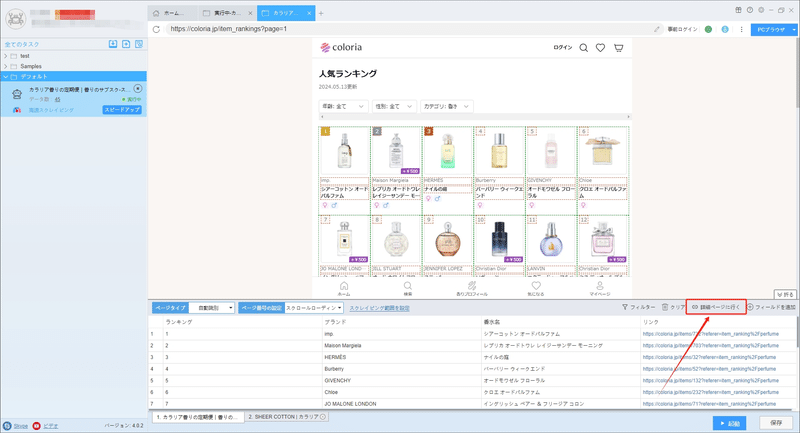Viewport: 800px width, 433px height.
Task: Click the 保存 save button
Action: [776, 423]
